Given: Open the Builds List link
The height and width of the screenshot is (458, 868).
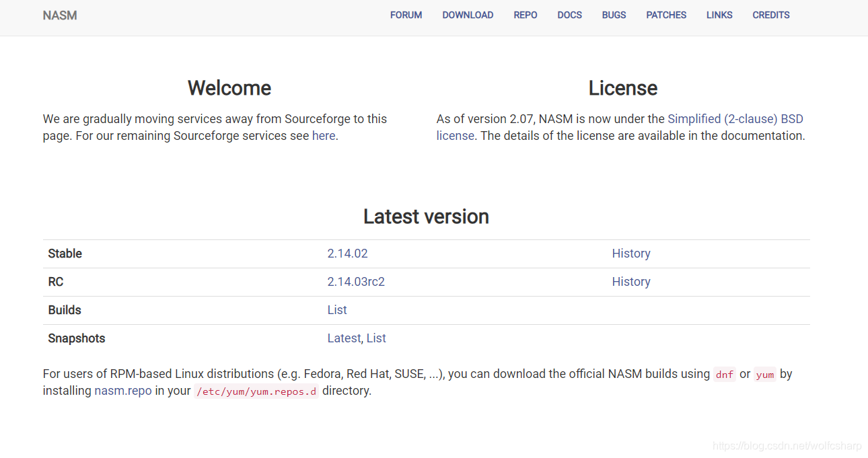Looking at the screenshot, I should tap(337, 310).
